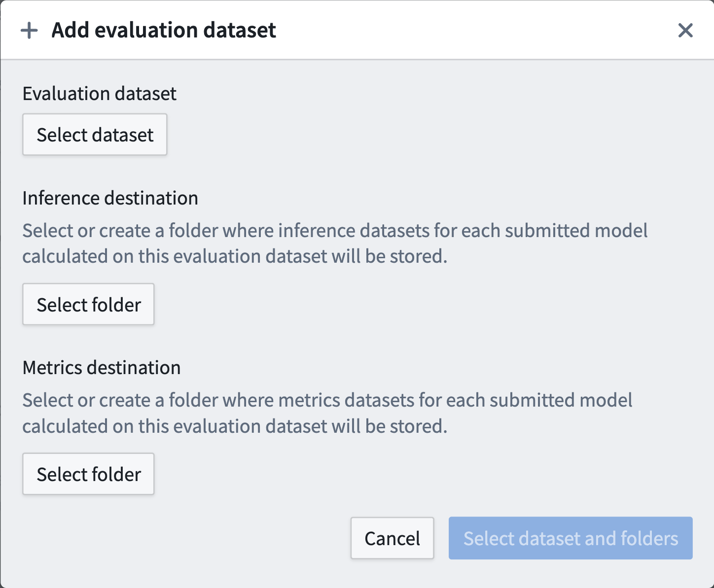
Task: Close the Add evaluation dataset dialog
Action: pyautogui.click(x=685, y=31)
